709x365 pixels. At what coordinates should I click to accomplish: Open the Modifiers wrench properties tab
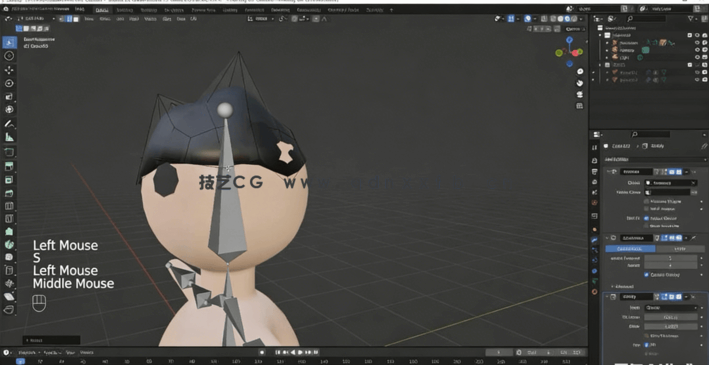595,239
